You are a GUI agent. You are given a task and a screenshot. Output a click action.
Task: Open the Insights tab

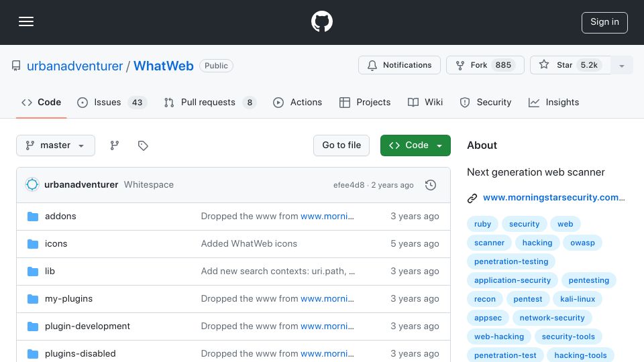553,102
